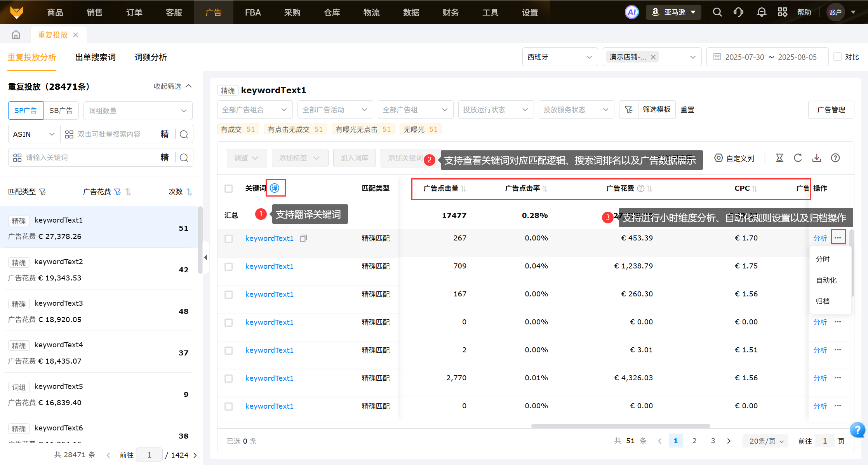Check the select-all checkbox in table header
The image size is (868, 465).
[228, 188]
